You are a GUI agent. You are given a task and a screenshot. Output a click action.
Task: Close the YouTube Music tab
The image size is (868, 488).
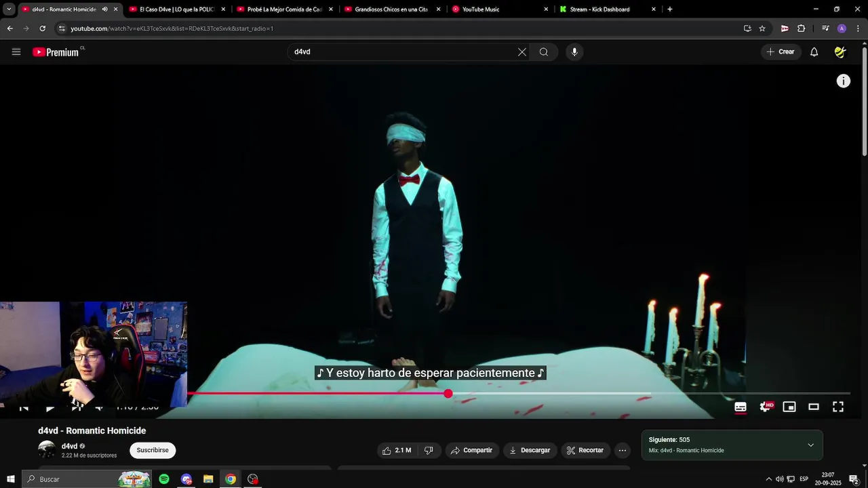point(546,9)
